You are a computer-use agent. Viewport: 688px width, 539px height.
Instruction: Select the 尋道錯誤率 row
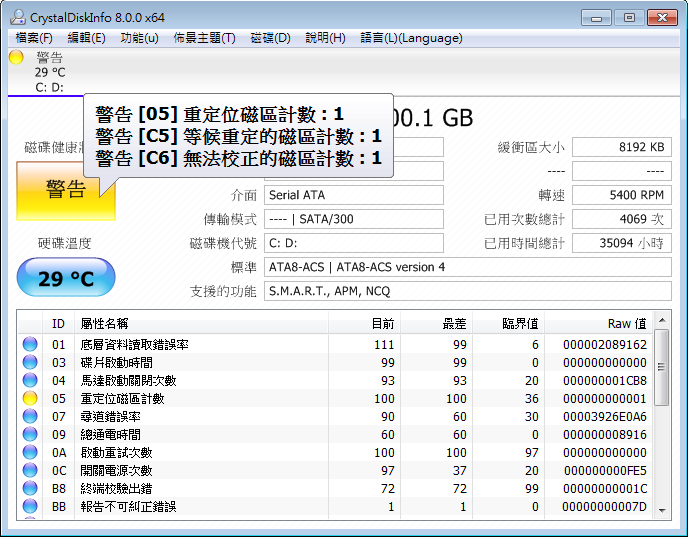(x=335, y=417)
